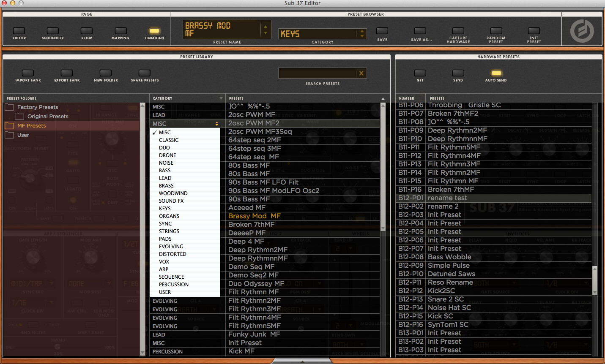
Task: Click the Save As... button
Action: click(x=420, y=31)
